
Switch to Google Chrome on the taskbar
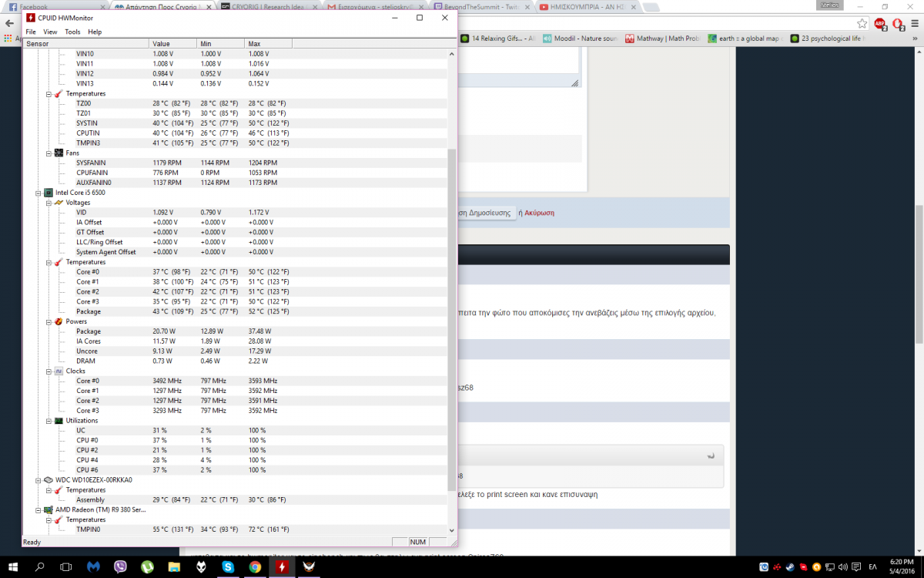(x=255, y=566)
